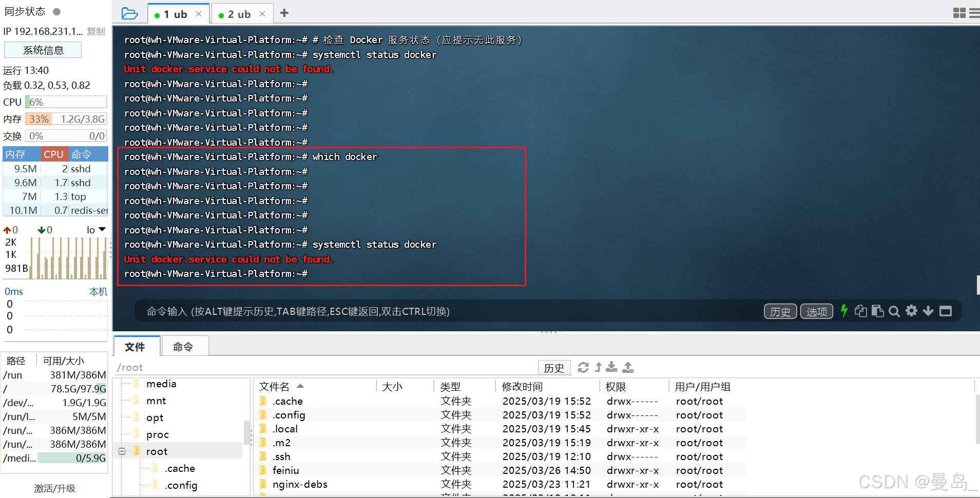
Task: Click 激活/升级 activate upgrade link
Action: point(55,488)
